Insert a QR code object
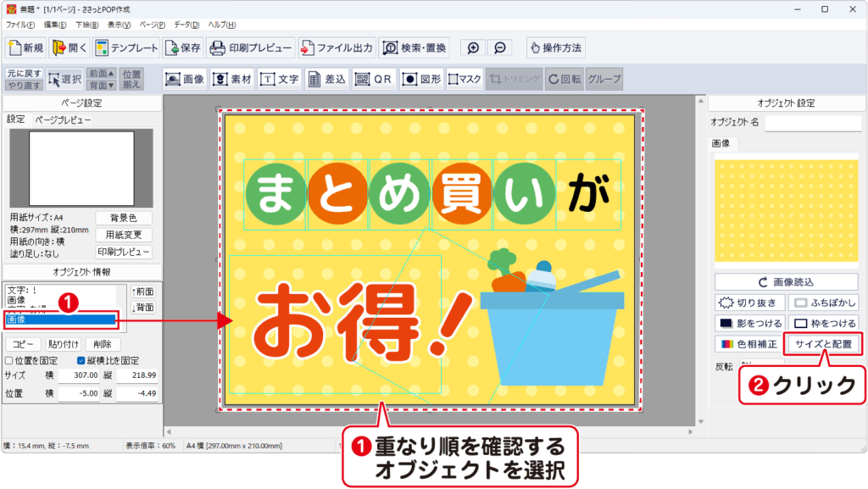The image size is (868, 489). (x=374, y=79)
